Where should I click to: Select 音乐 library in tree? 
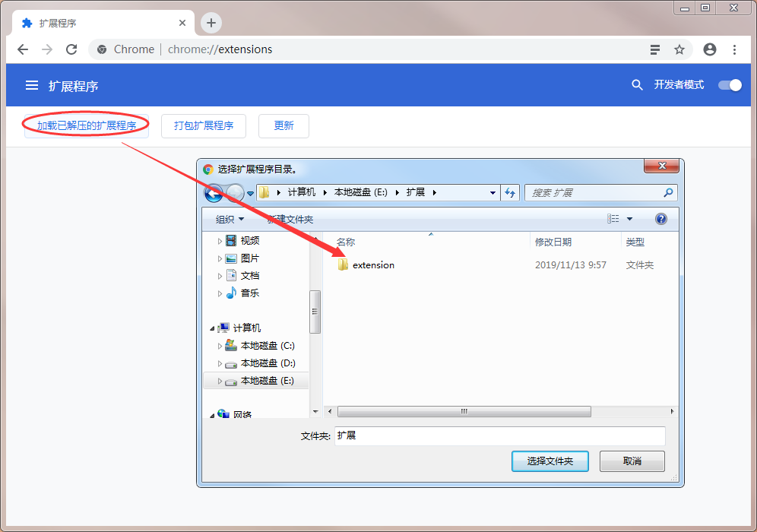point(250,293)
